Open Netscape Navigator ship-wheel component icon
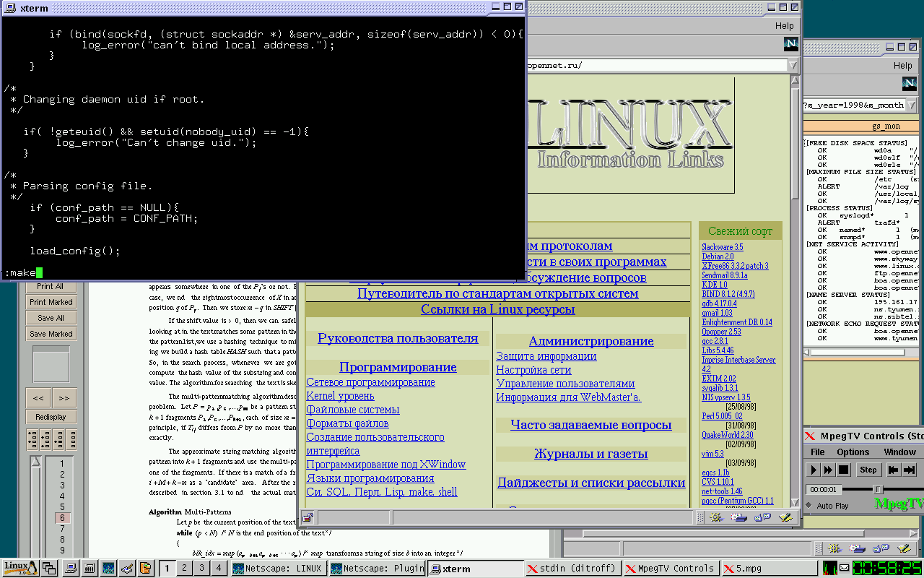 pyautogui.click(x=716, y=517)
